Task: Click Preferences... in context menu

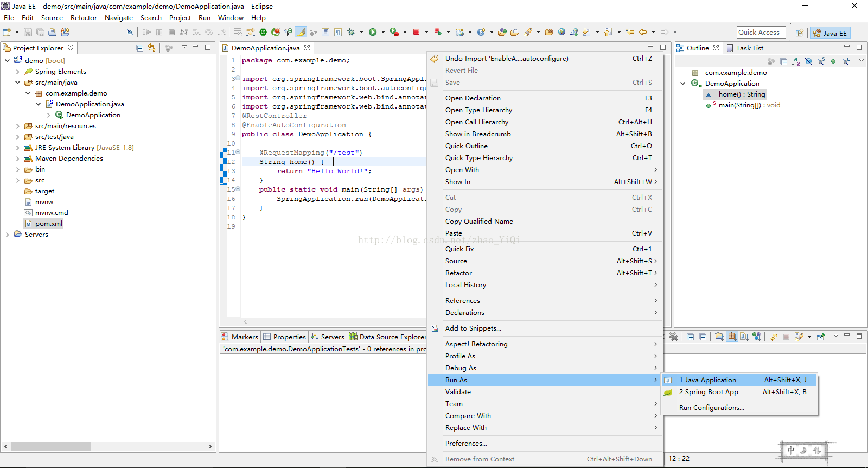Action: [545, 444]
